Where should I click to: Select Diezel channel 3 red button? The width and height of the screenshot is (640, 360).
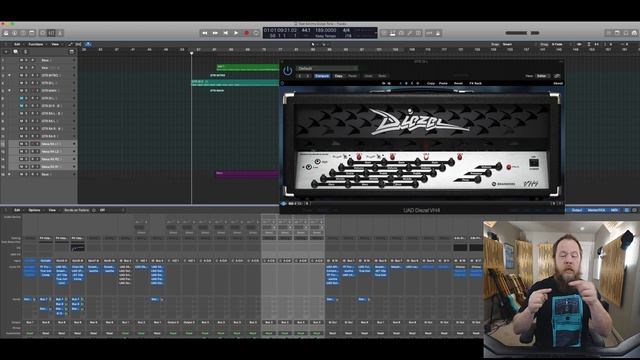426,157
